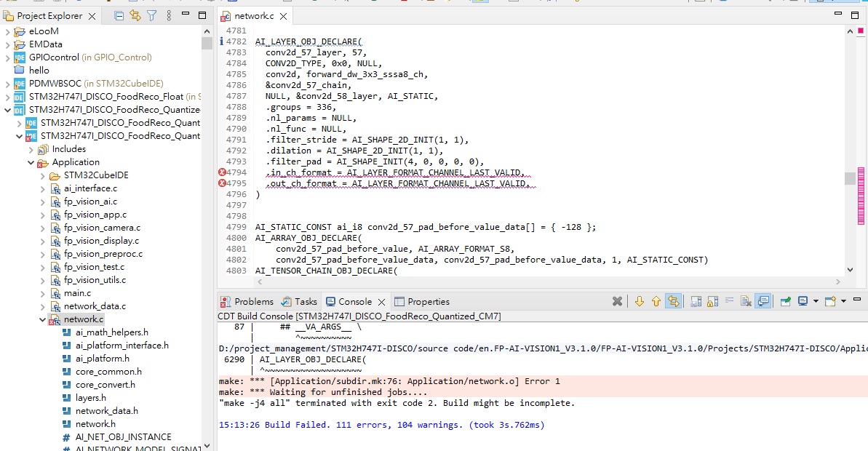
Task: Remove the build console with the X icon
Action: (617, 300)
